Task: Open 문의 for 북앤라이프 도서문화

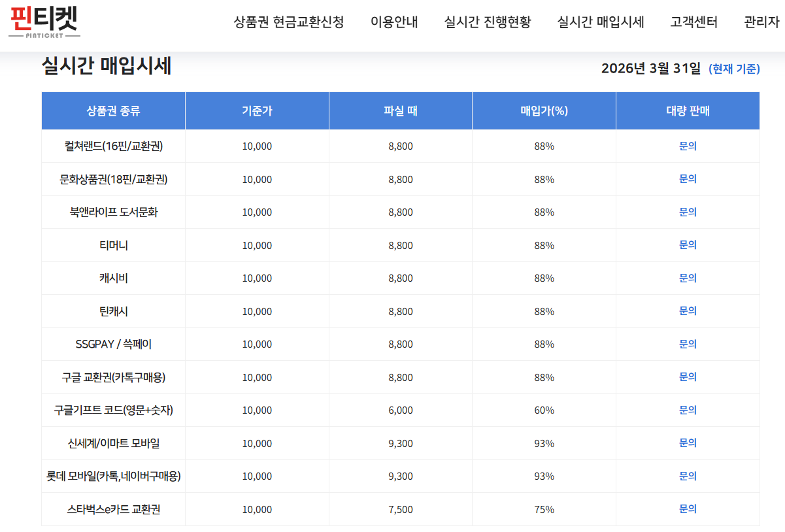Action: click(x=688, y=212)
